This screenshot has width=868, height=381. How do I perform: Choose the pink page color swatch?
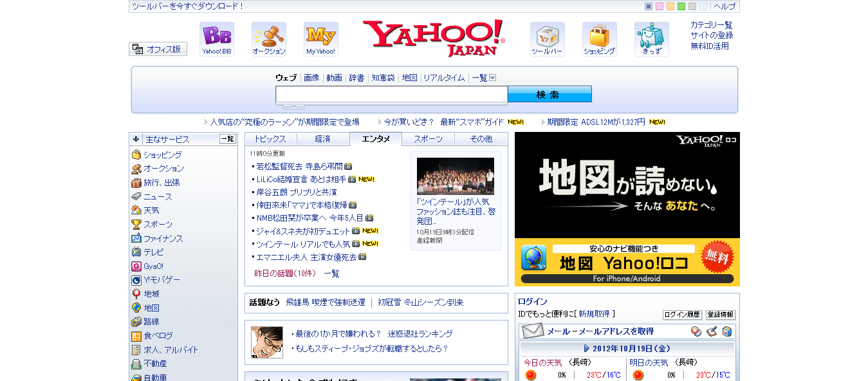click(660, 6)
